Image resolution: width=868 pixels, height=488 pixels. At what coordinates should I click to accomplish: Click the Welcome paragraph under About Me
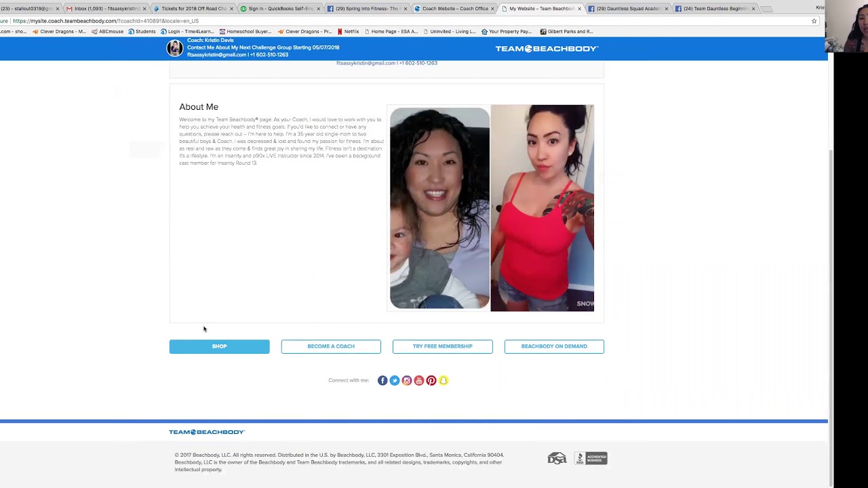click(281, 141)
